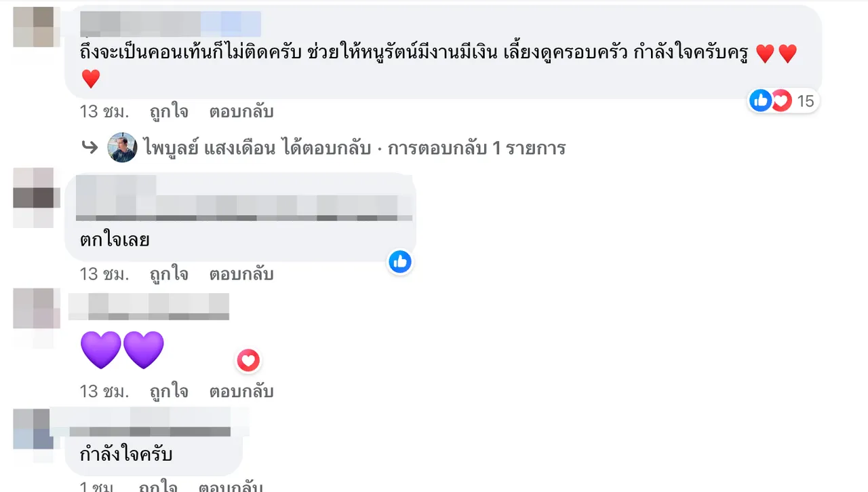Open timestamp of the purple hearts comment
The image size is (868, 492).
(104, 392)
